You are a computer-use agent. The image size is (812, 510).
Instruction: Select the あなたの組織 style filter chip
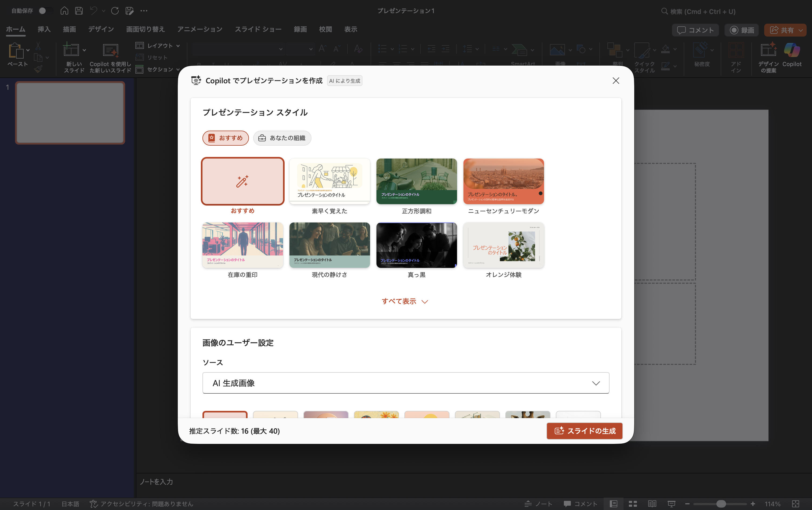(282, 138)
